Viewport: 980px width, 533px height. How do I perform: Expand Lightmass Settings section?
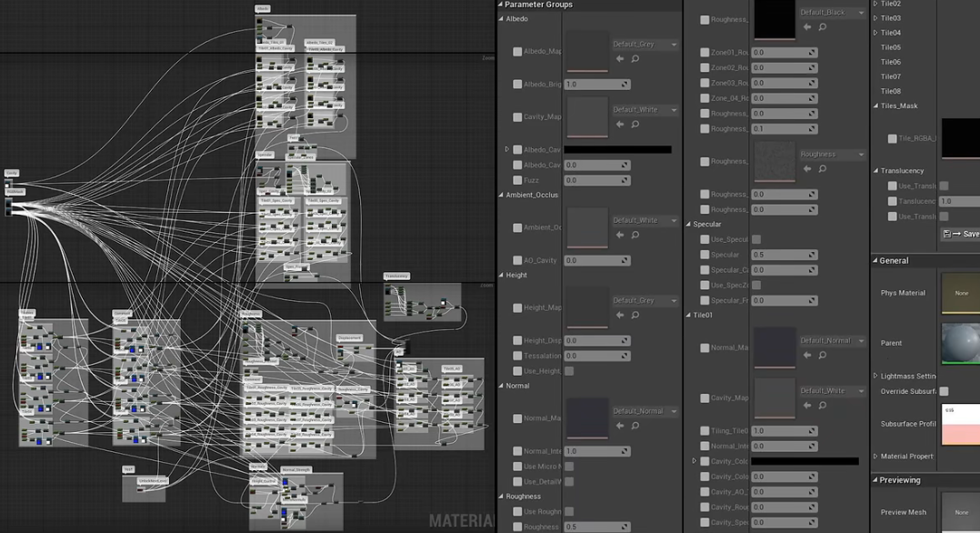pyautogui.click(x=875, y=376)
